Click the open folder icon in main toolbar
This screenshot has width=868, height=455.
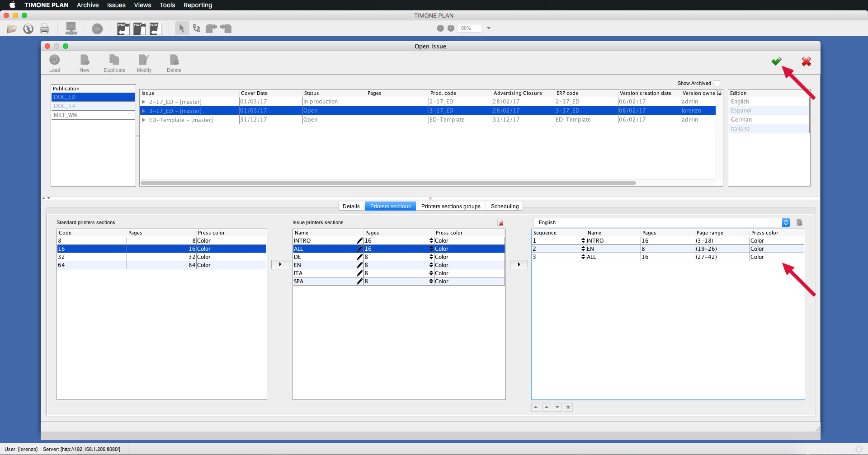point(12,29)
